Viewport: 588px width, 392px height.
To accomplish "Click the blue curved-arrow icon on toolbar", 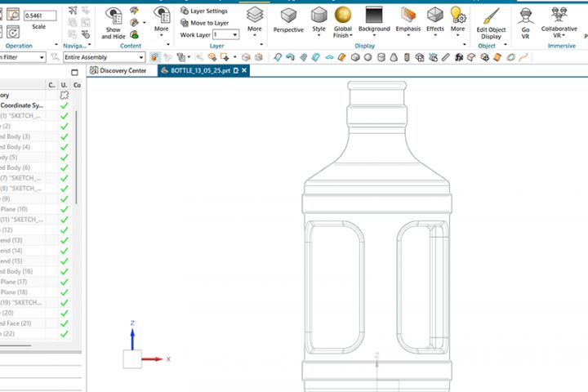I will (x=290, y=57).
